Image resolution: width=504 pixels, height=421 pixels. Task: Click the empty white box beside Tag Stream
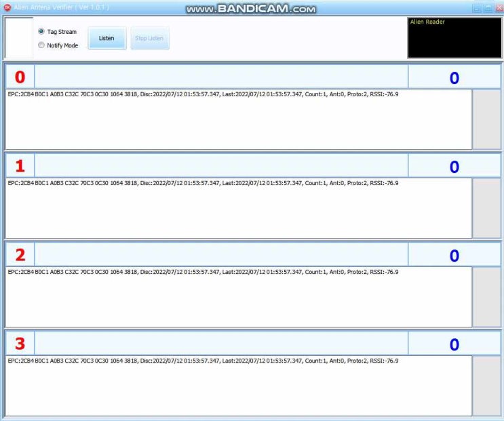point(19,38)
